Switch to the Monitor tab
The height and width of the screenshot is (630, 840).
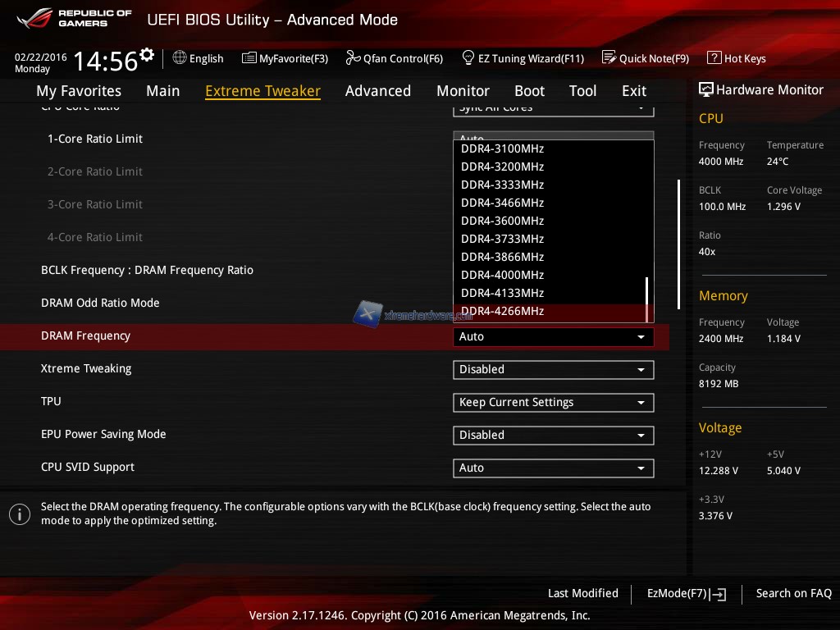pyautogui.click(x=463, y=91)
